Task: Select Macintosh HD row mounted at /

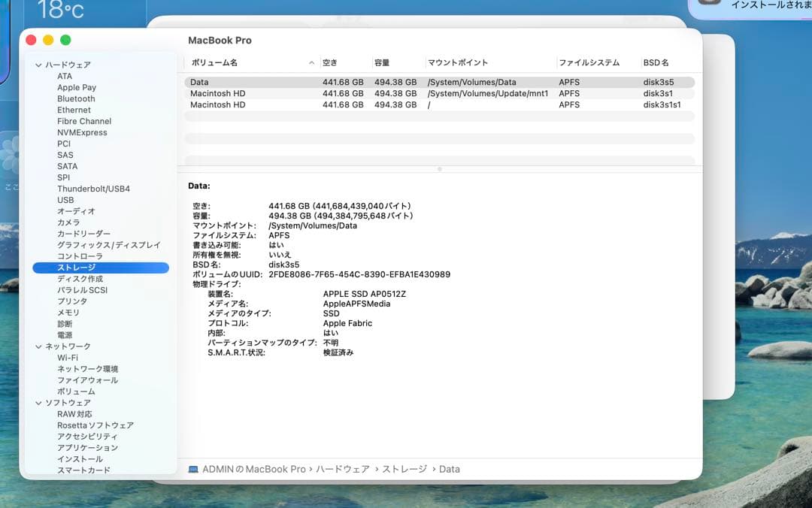Action: coord(439,104)
